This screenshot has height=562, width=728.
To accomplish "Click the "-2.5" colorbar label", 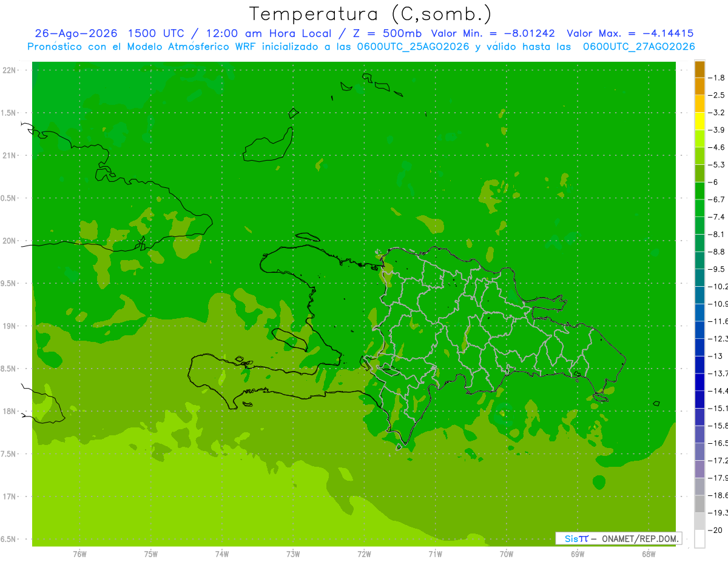I will (x=717, y=96).
